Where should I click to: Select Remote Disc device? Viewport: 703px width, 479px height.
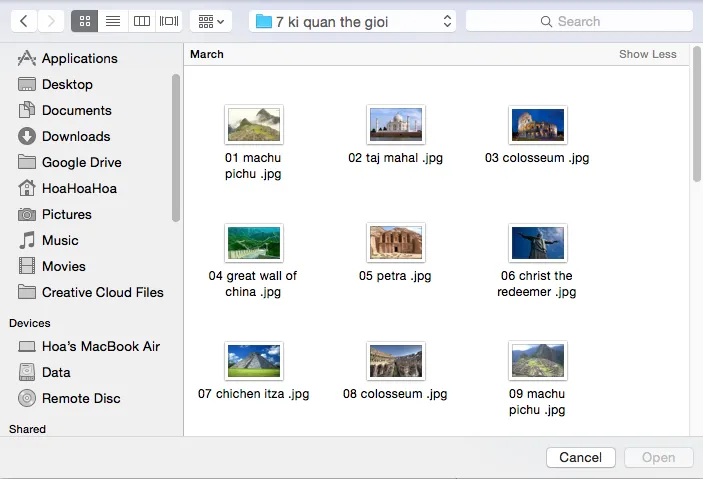point(80,398)
